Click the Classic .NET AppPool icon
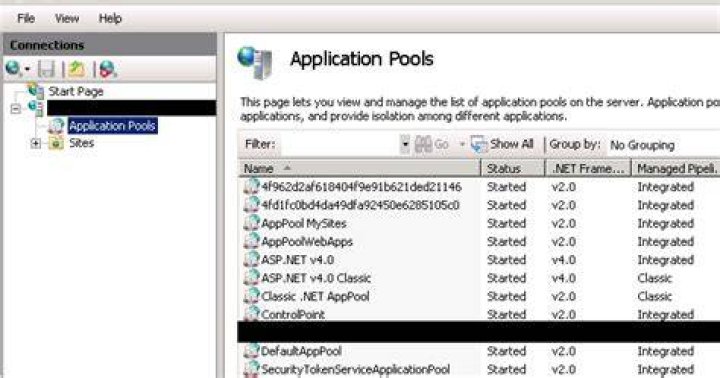The height and width of the screenshot is (378, 720). click(251, 295)
